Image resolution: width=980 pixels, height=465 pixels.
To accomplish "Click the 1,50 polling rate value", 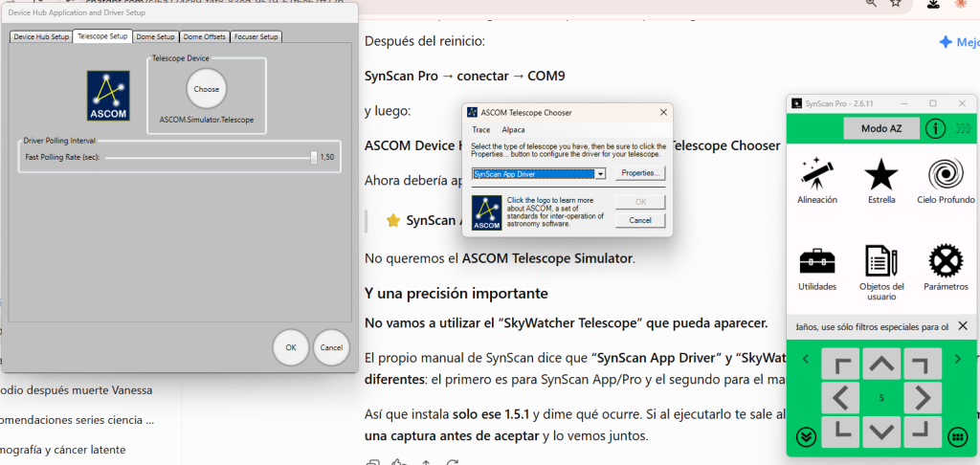I will coord(327,158).
